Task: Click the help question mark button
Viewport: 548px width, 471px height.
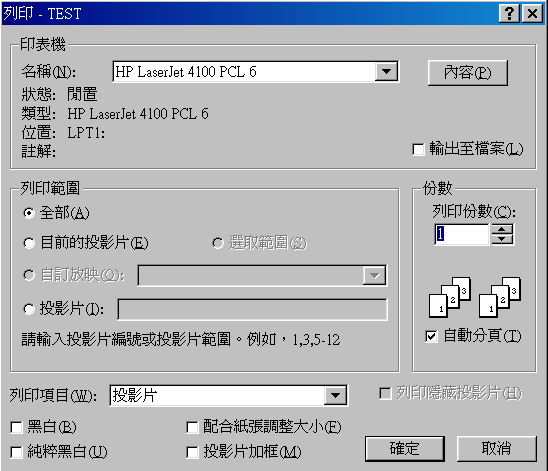Action: pos(509,14)
